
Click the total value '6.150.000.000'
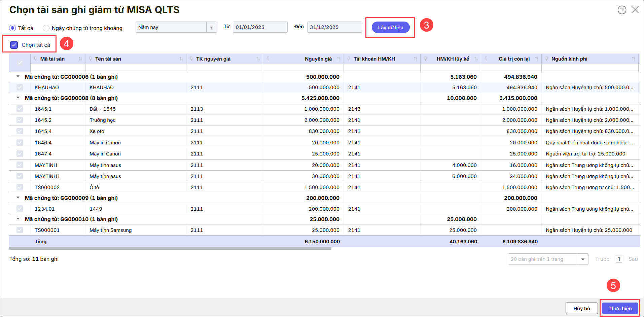322,242
